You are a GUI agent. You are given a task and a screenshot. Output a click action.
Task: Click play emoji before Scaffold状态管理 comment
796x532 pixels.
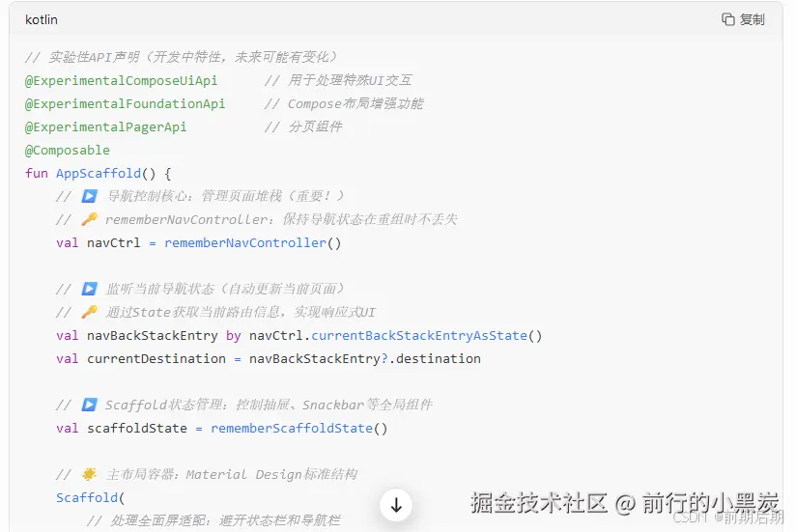click(89, 405)
